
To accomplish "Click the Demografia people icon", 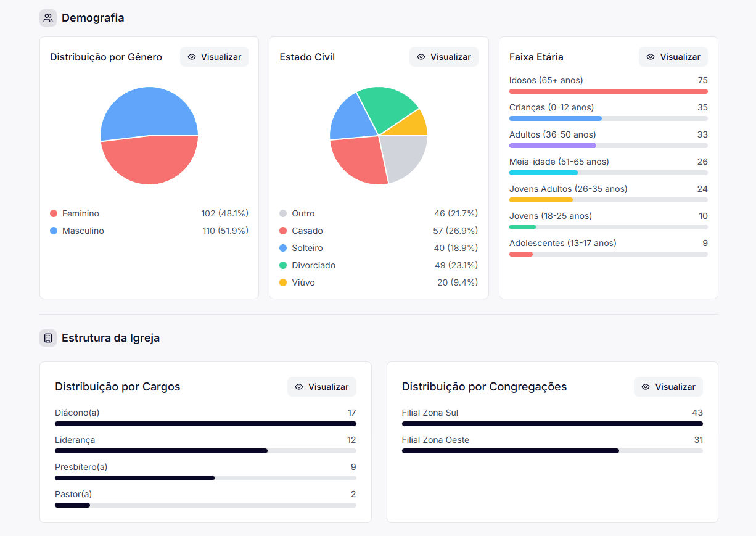I will tap(48, 18).
